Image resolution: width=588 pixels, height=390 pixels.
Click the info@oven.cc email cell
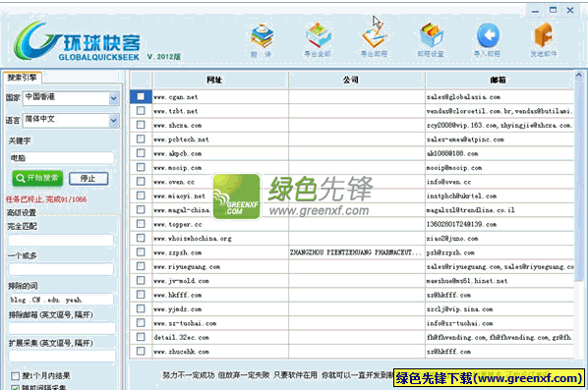point(500,182)
